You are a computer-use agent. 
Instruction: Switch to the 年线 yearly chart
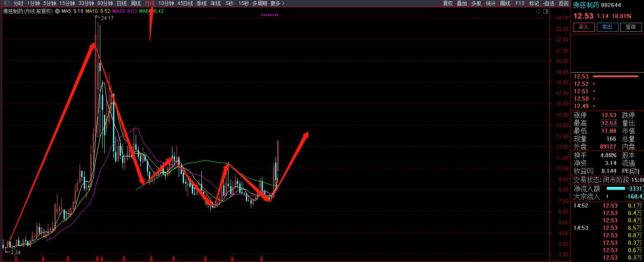tap(215, 3)
